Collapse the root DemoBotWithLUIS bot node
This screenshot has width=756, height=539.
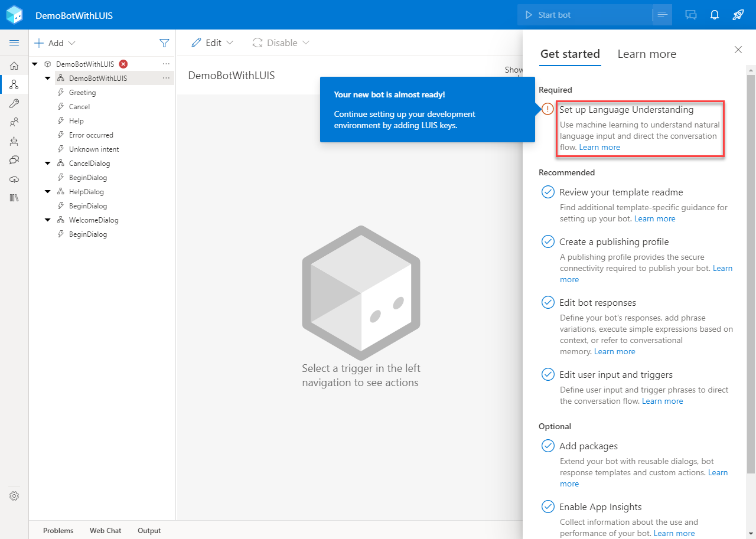click(34, 64)
